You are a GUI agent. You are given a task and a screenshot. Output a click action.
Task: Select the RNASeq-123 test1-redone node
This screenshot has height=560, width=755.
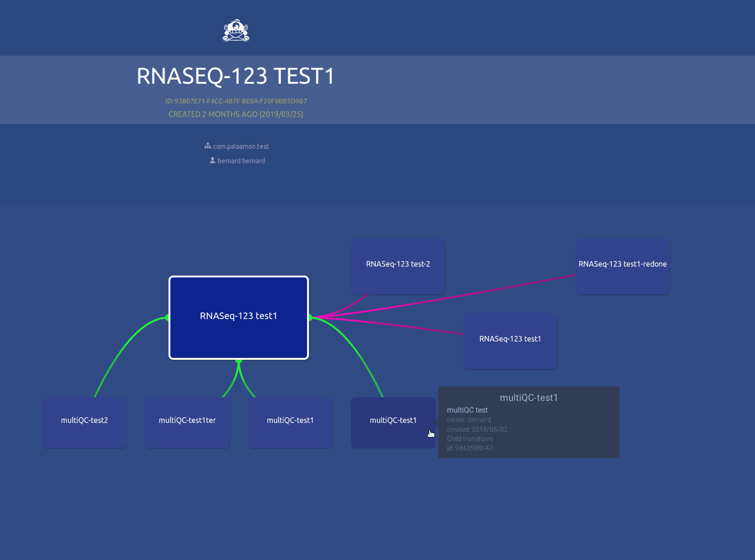pos(622,266)
